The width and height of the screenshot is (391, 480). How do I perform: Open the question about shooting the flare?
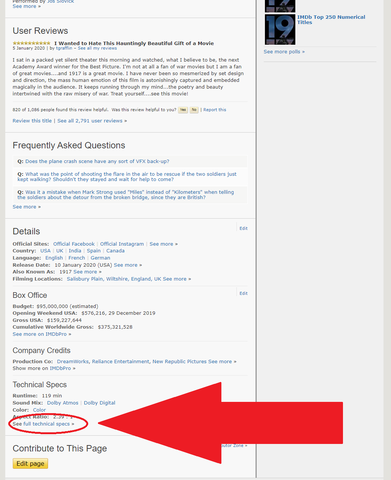pos(127,177)
